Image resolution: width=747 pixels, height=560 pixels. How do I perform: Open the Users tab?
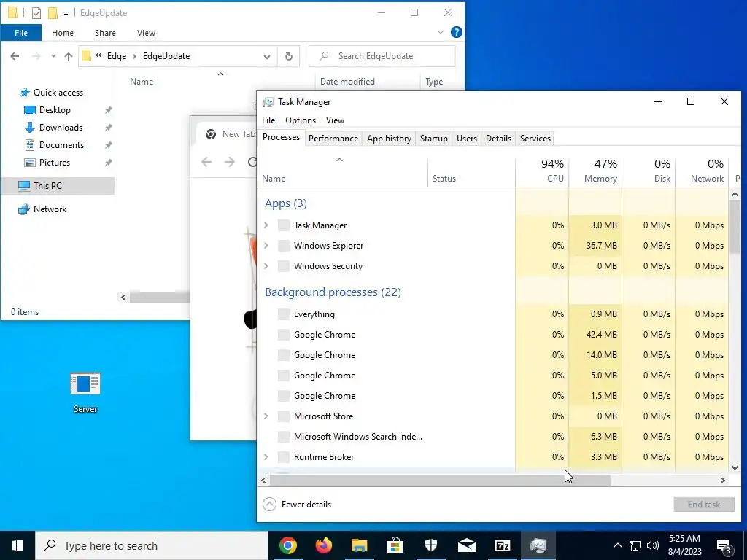coord(466,139)
